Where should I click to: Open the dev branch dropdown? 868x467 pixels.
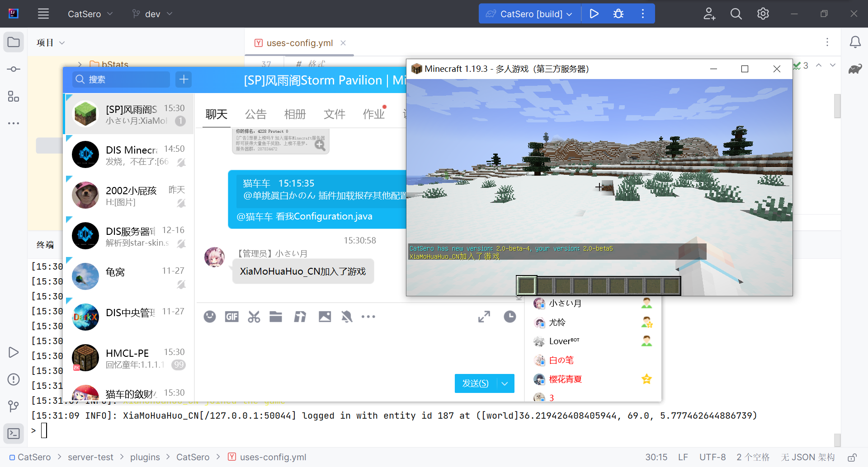[152, 14]
